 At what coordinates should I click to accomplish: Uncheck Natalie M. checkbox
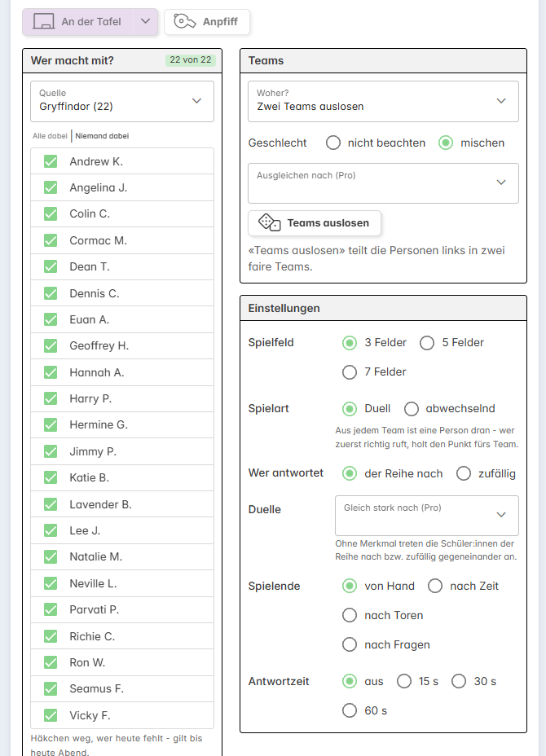pos(51,557)
